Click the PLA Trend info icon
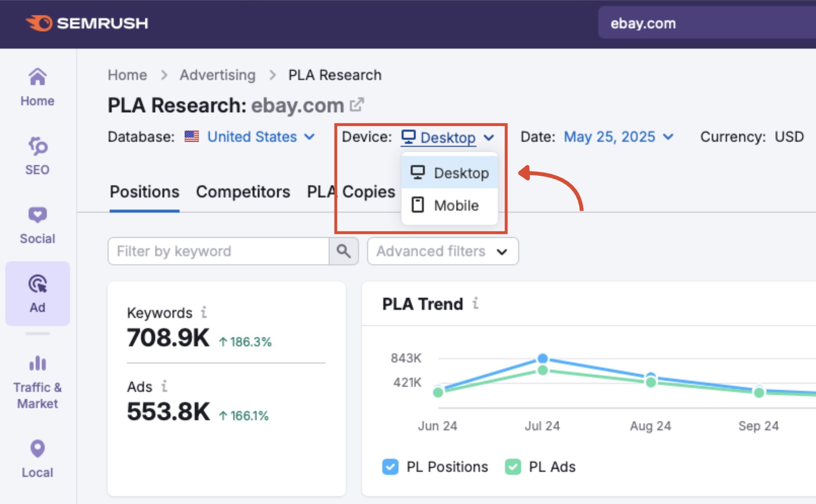The width and height of the screenshot is (816, 504). [476, 304]
